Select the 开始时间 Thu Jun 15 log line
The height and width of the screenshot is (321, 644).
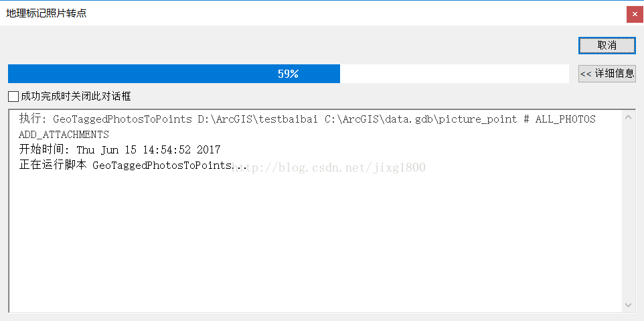[x=120, y=150]
